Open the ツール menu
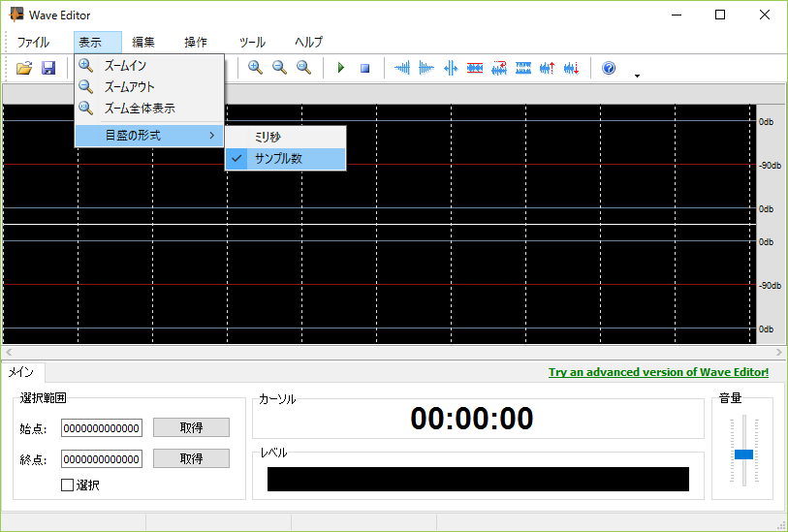This screenshot has width=788, height=532. 252,43
